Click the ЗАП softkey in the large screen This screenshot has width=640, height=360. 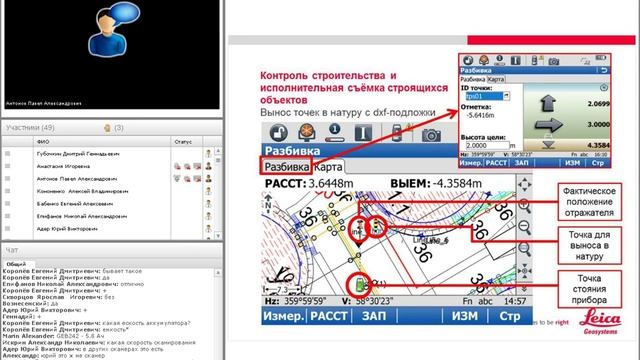(374, 316)
